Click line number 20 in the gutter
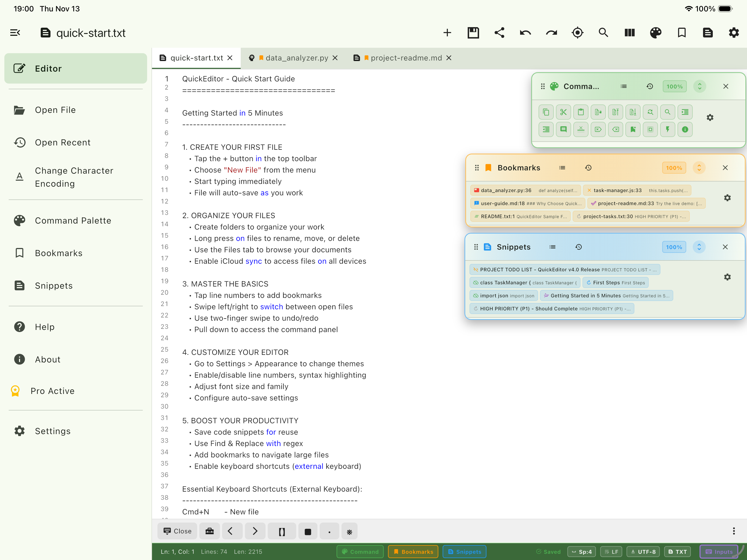Screen dimensions: 747x560 tap(164, 292)
